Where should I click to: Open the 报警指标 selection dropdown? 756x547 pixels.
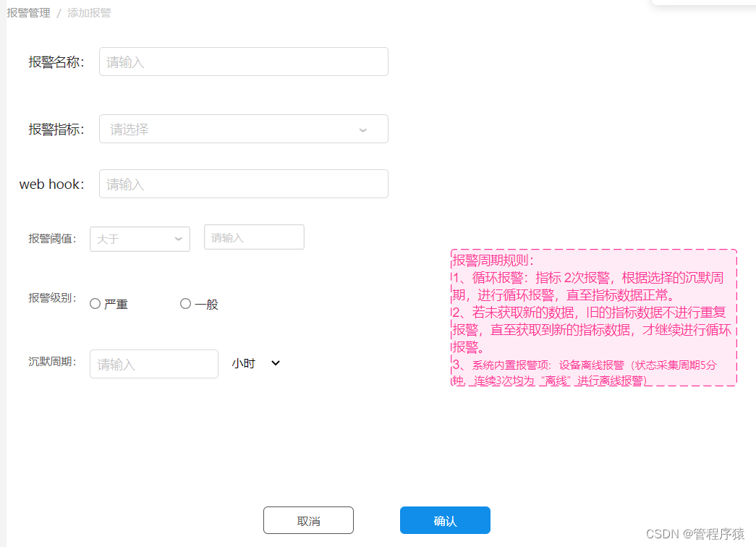[243, 129]
